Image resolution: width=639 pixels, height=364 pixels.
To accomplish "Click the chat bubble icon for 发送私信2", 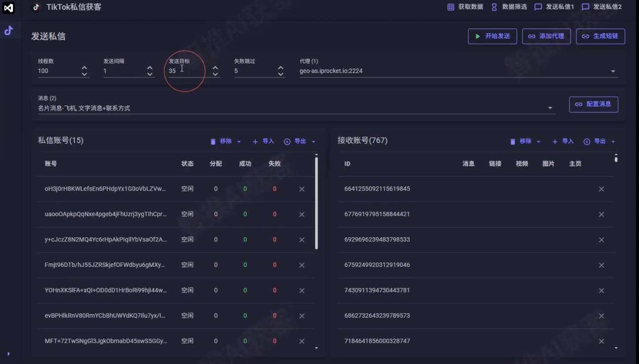I will [x=586, y=7].
